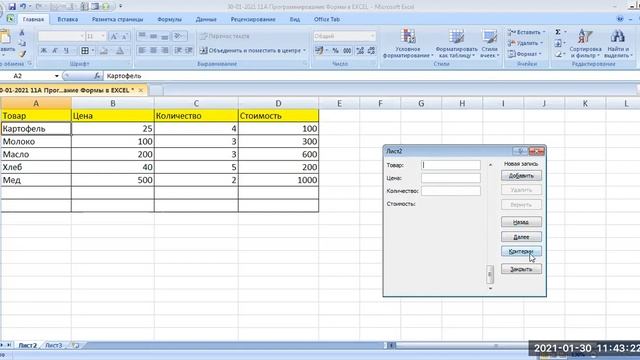Decrease font size
The image size is (640, 360).
point(125,36)
